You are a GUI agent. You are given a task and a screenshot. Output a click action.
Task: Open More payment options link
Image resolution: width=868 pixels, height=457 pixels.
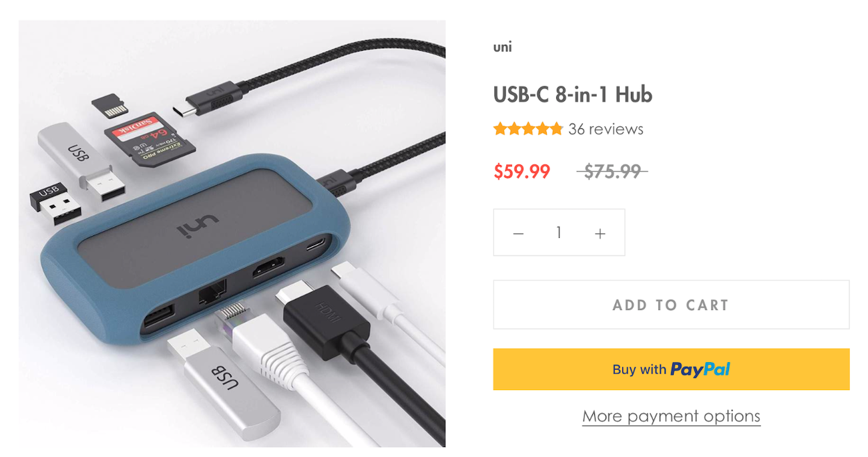pos(671,416)
